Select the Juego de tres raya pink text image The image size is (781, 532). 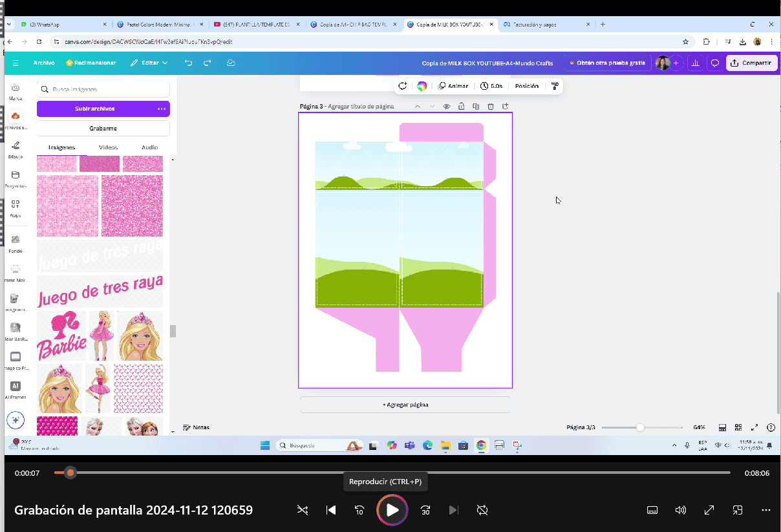point(100,292)
